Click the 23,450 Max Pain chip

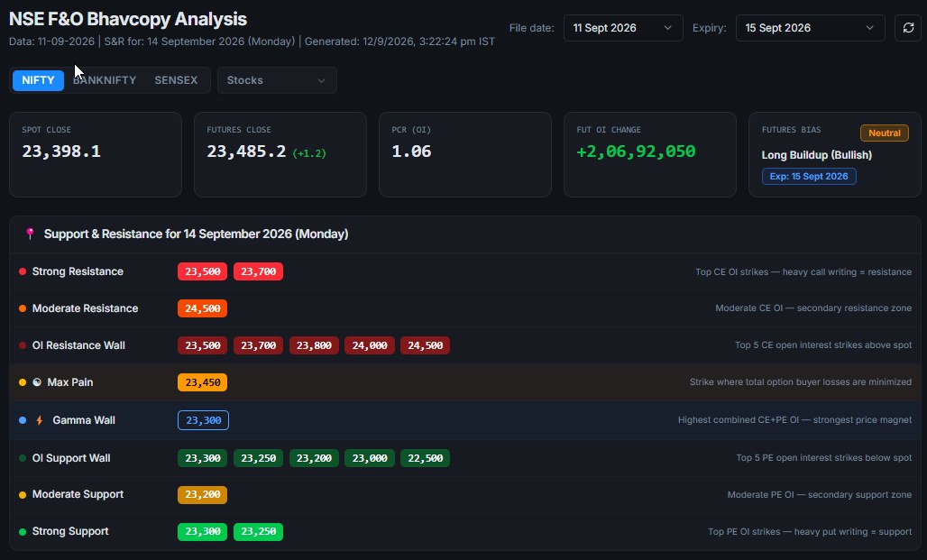[202, 382]
